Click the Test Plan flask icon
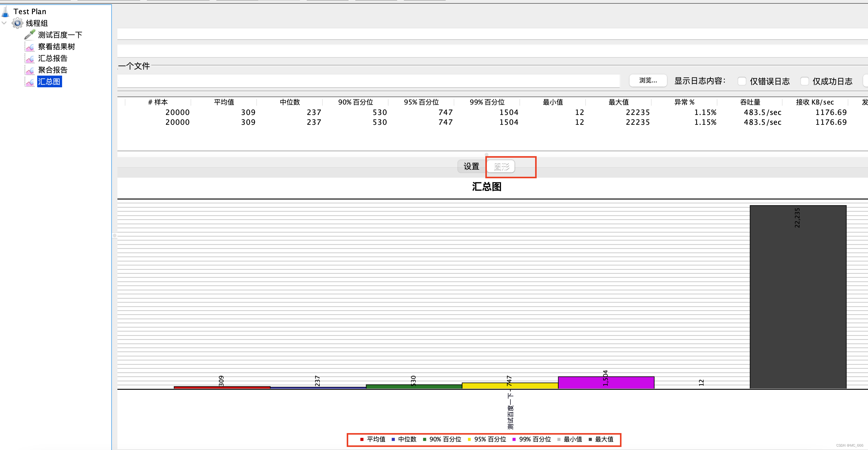Image resolution: width=868 pixels, height=450 pixels. tap(6, 11)
